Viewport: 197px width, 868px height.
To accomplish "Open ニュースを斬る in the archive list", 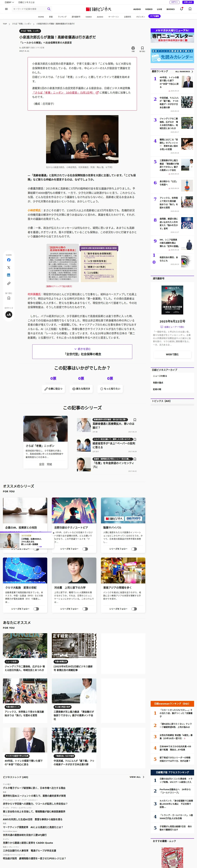I will [x=160, y=376].
